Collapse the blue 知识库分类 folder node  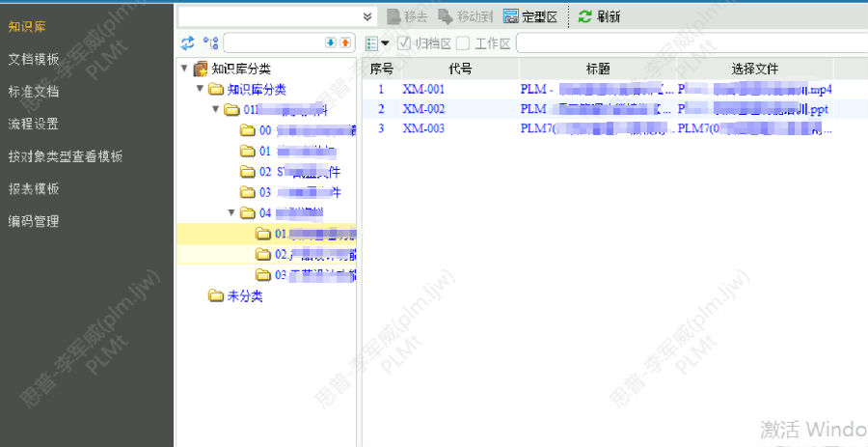tap(200, 89)
